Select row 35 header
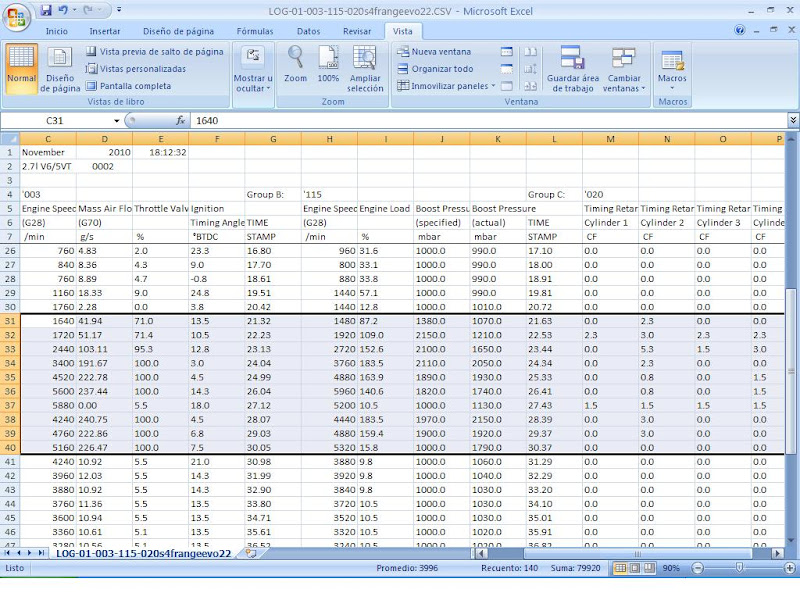The image size is (800, 600). (x=10, y=378)
